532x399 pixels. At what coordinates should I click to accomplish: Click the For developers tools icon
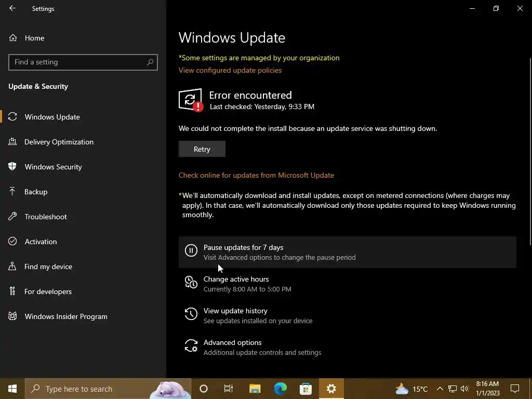tap(12, 291)
